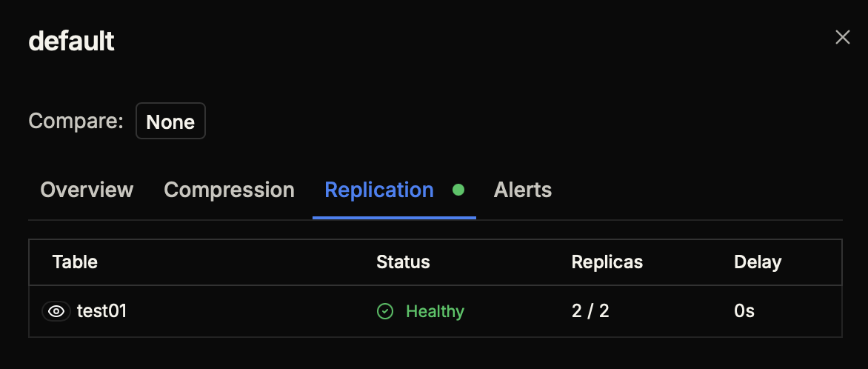The image size is (868, 369).
Task: Click the blue underline beneath Replication
Action: tap(394, 218)
